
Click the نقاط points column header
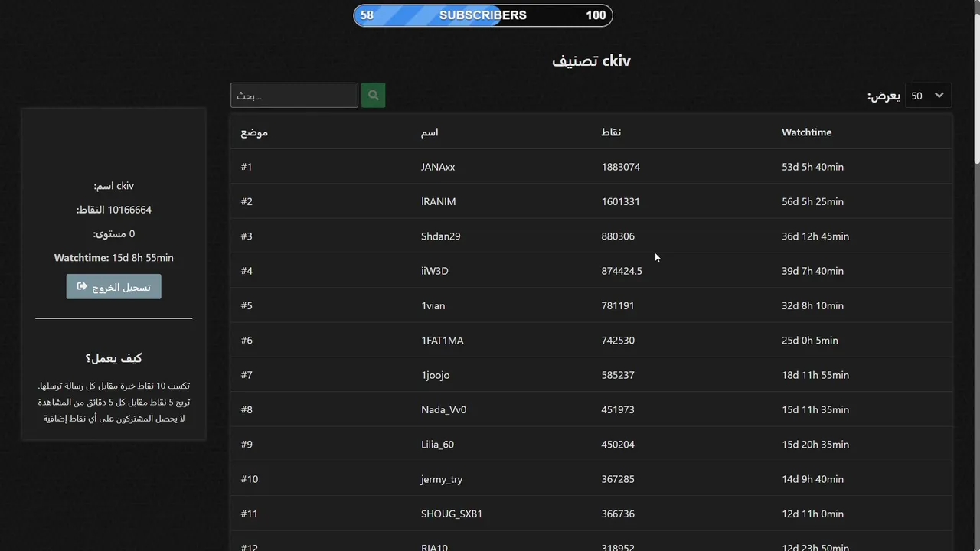(x=611, y=132)
